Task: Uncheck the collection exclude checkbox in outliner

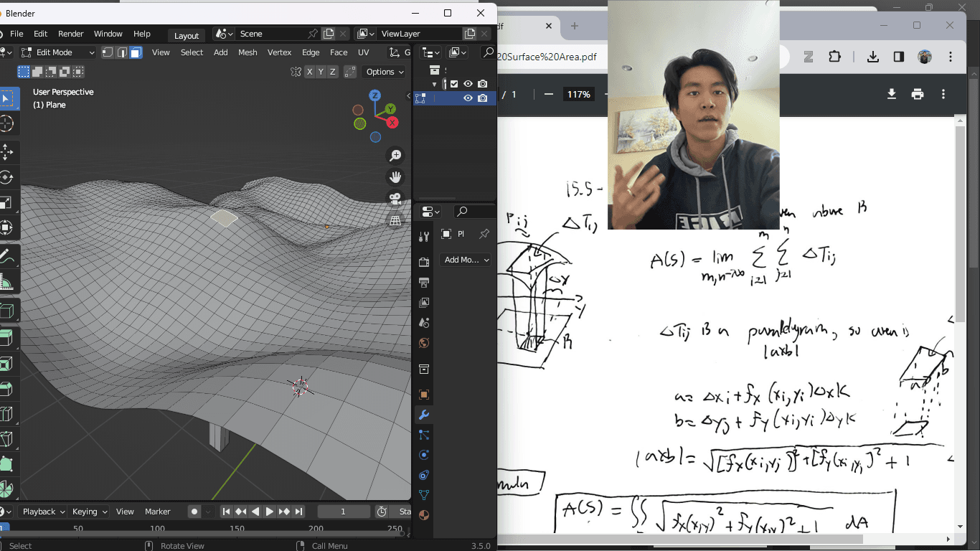Action: (454, 84)
